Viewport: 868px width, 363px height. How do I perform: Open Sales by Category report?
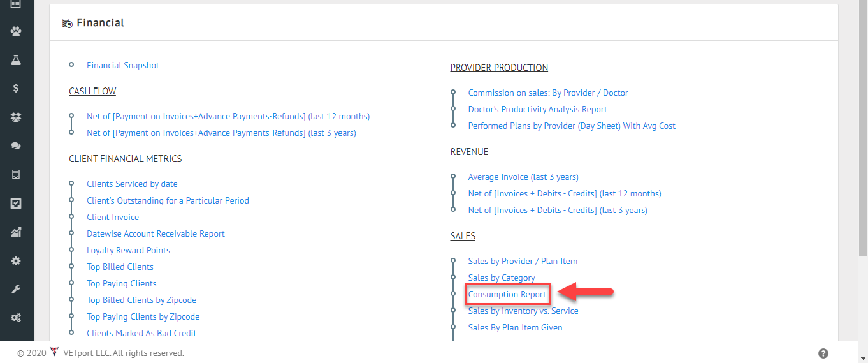click(x=502, y=278)
